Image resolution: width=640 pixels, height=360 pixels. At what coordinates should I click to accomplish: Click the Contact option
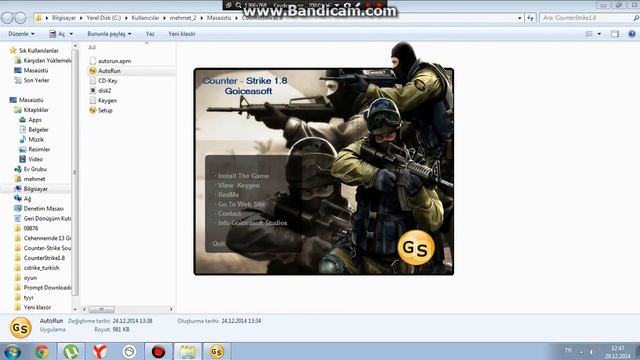coord(229,213)
